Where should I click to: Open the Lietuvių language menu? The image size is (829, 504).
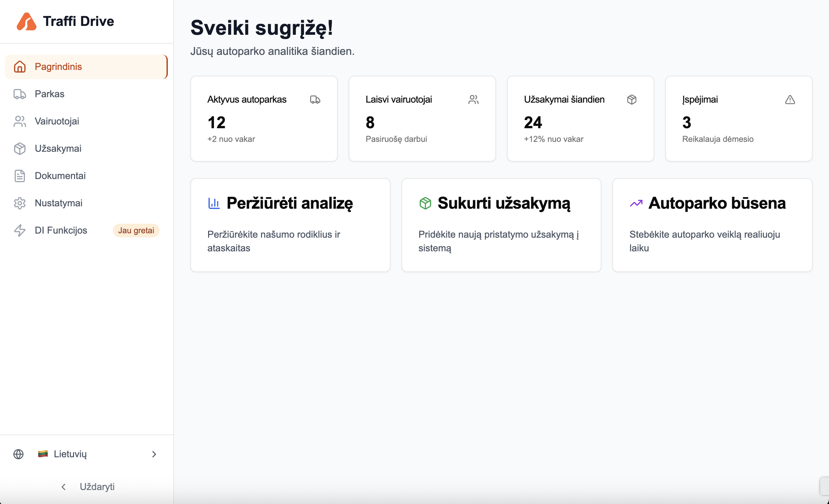pos(87,454)
